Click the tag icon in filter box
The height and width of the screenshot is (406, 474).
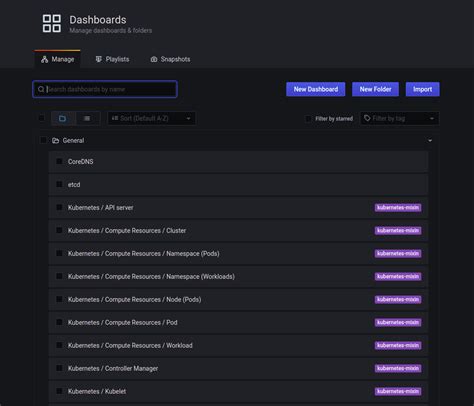point(367,118)
